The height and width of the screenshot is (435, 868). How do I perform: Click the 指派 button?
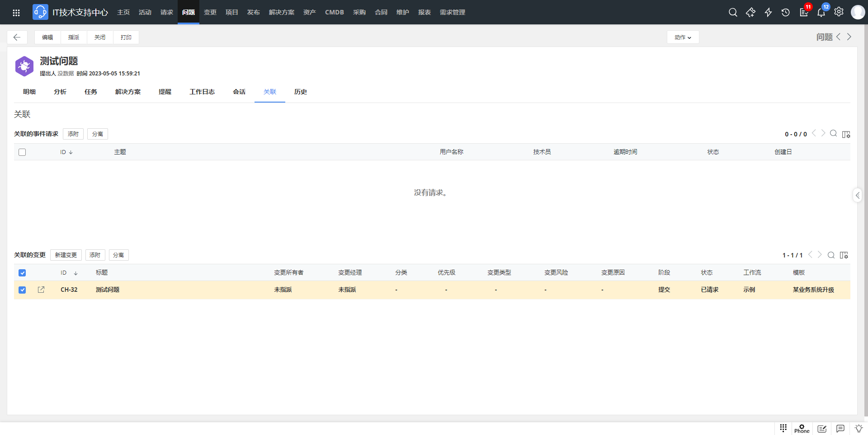tap(74, 37)
